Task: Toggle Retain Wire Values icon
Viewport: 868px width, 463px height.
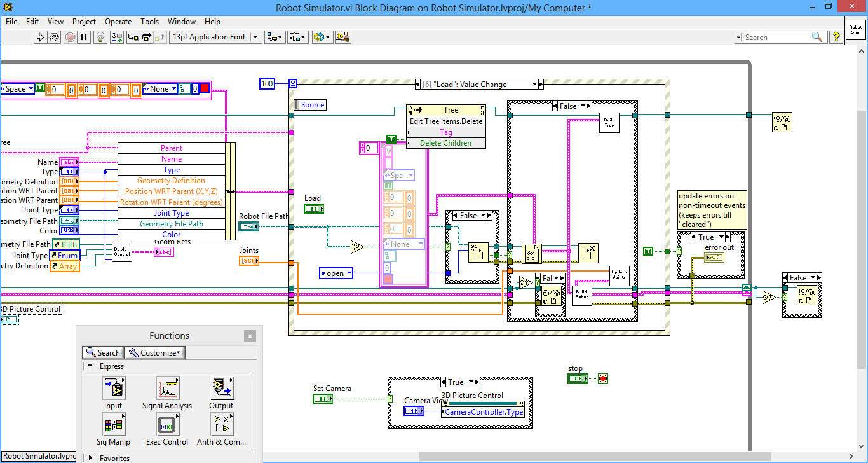Action: pyautogui.click(x=117, y=37)
